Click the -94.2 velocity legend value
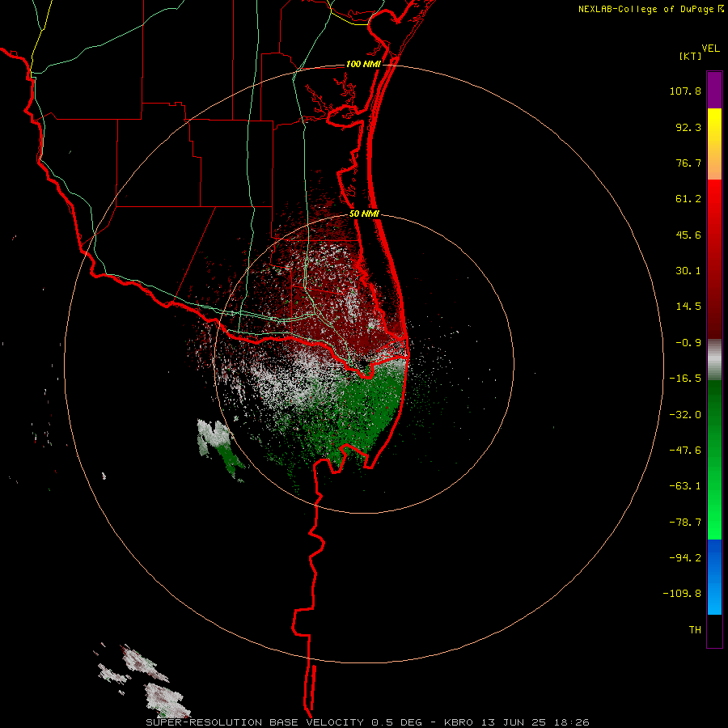The height and width of the screenshot is (728, 728). tap(685, 558)
